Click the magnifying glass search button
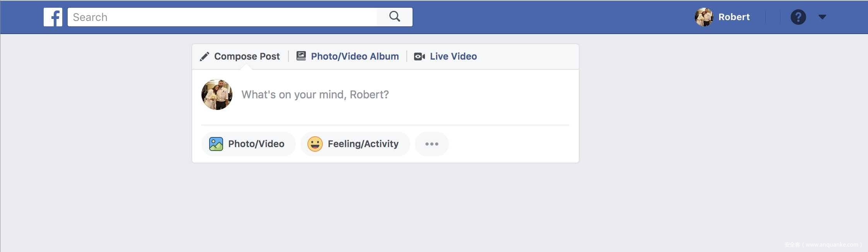 pos(394,17)
